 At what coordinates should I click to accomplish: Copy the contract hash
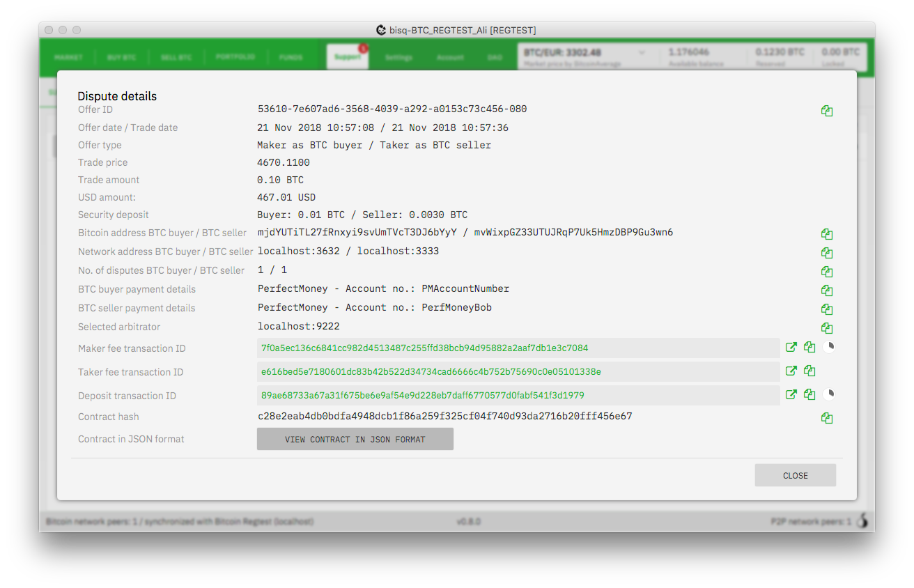point(827,418)
